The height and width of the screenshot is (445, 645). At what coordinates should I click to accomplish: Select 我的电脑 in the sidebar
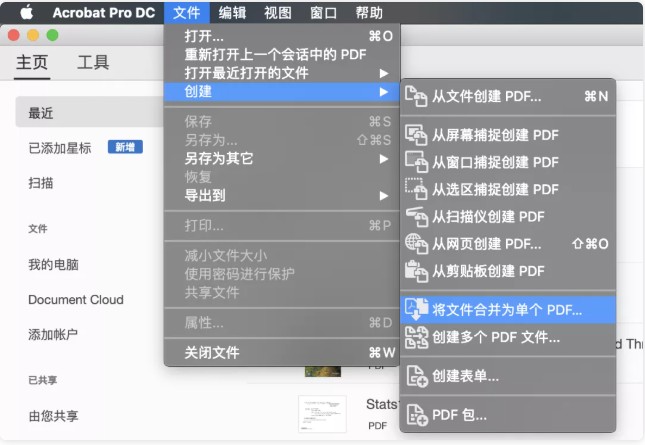(x=53, y=265)
